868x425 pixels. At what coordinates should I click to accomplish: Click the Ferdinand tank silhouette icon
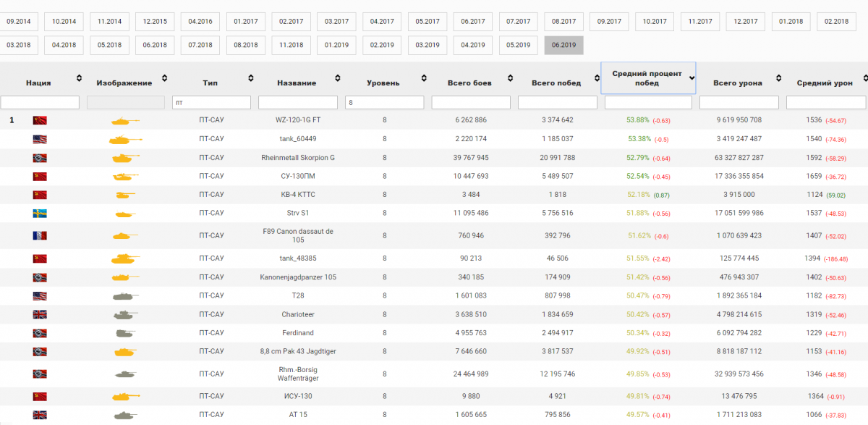(124, 333)
